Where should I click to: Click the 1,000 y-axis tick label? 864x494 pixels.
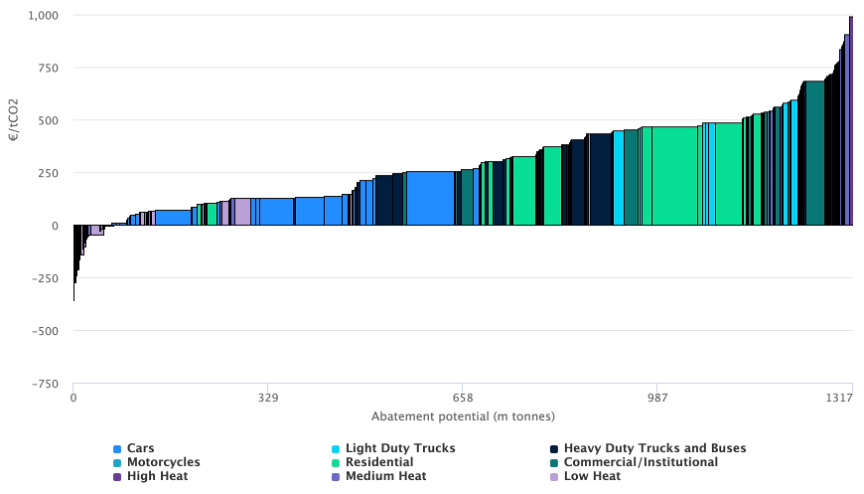[44, 15]
